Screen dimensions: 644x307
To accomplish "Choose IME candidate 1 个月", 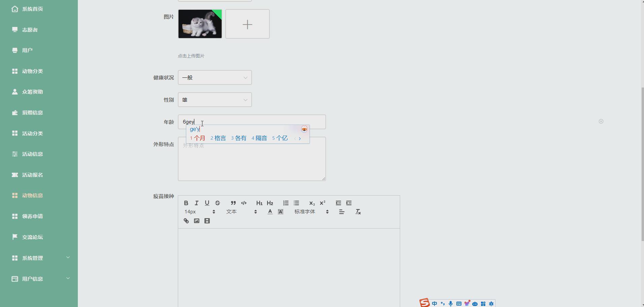I will tap(198, 138).
